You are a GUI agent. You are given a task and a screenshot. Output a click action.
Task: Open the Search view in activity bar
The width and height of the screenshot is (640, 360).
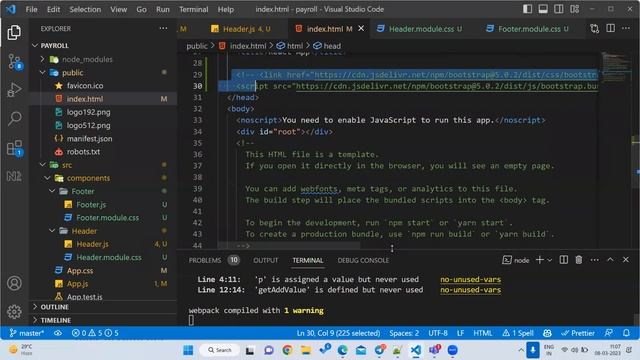tap(14, 119)
